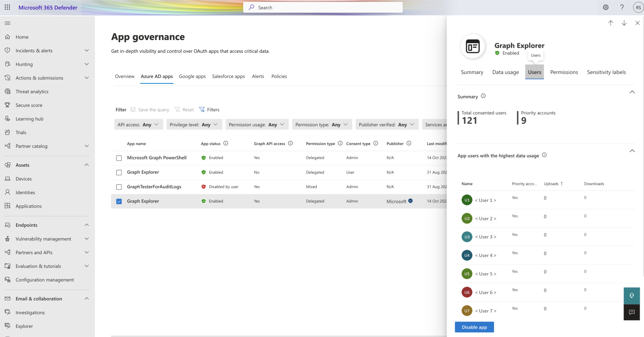Click the Settings gear icon in top right

pyautogui.click(x=605, y=7)
